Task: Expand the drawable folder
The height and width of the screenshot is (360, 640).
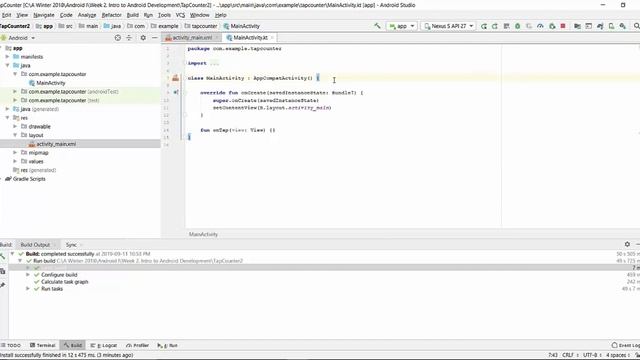Action: [15, 127]
